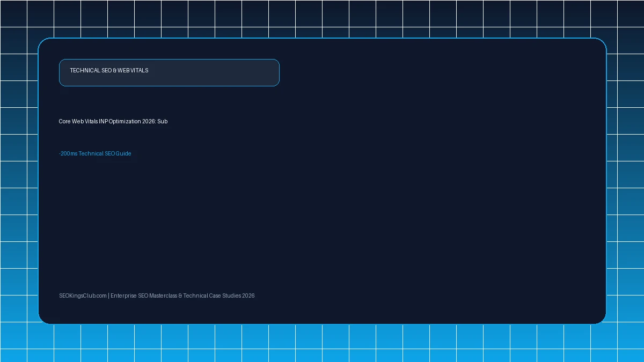The image size is (644, 362).
Task: Click '2026: Sub' at the end of the headline
Action: (x=155, y=122)
